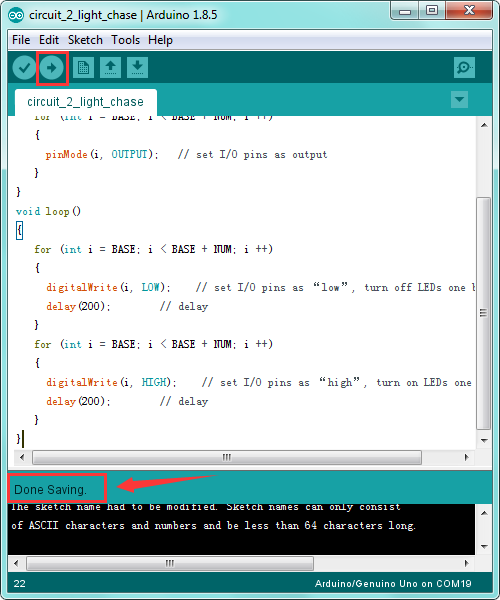Click the console horizontal scrollbar right arrow

pyautogui.click(x=466, y=563)
